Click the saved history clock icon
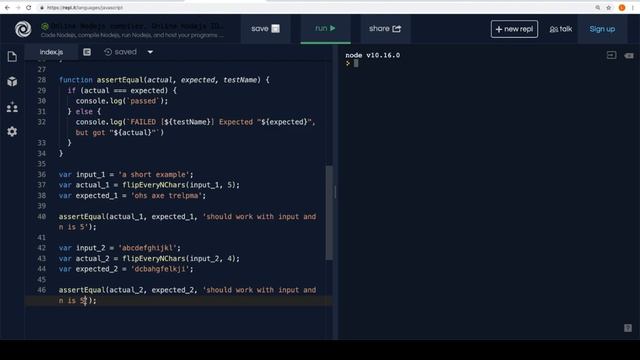Viewport: 640px width, 360px height. coord(108,52)
